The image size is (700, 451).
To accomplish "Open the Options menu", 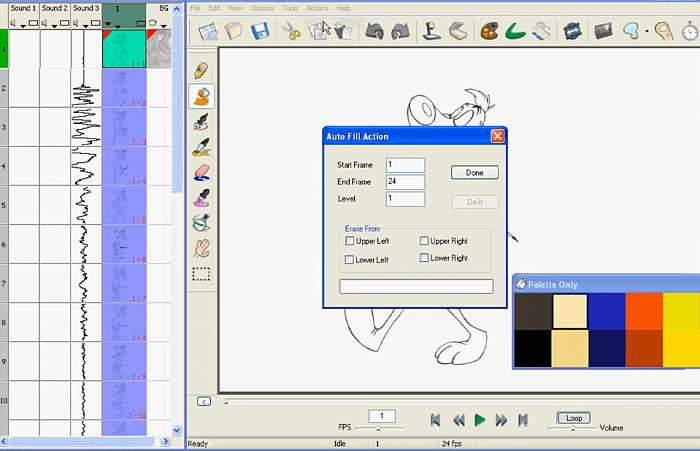I will 262,8.
